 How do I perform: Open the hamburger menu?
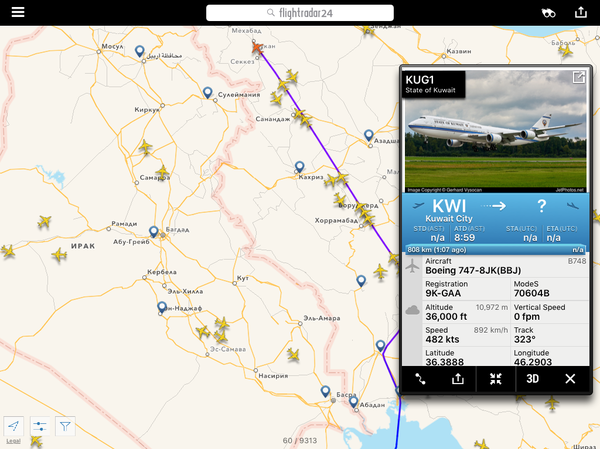tap(18, 12)
